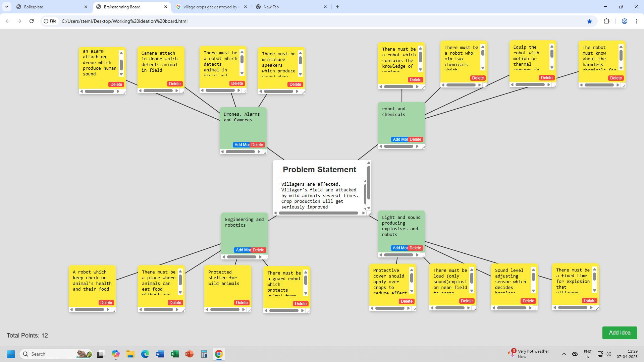
Task: Open File Explorer from the taskbar
Action: coord(130,354)
